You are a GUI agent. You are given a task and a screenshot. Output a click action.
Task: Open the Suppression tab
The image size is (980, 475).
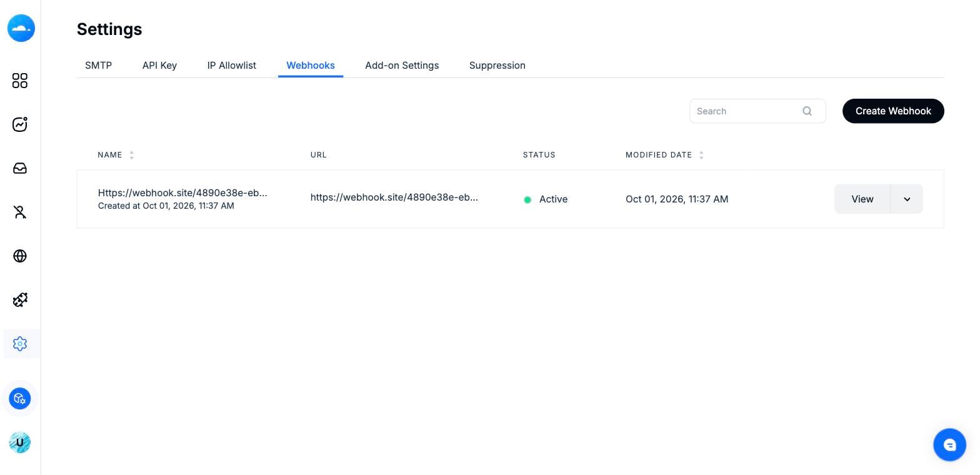[x=497, y=66]
